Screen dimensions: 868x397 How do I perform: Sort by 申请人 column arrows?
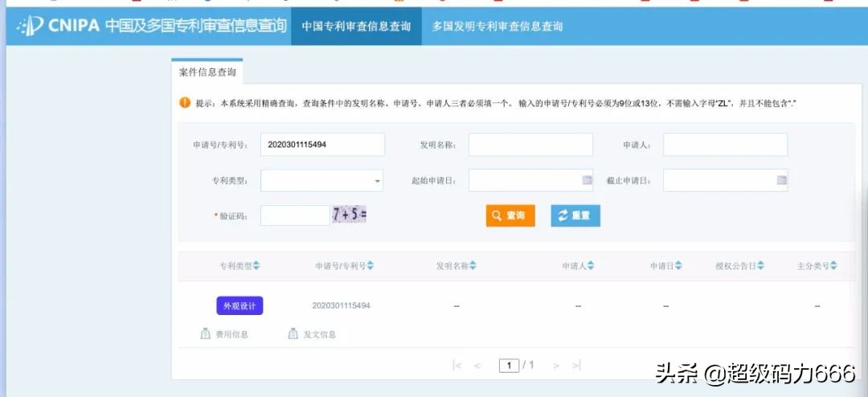591,266
